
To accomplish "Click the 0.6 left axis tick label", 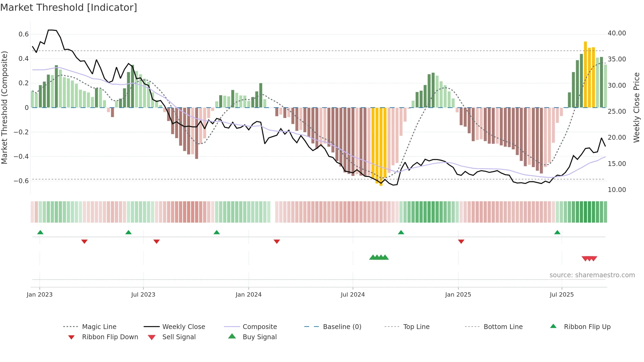I will [x=24, y=34].
